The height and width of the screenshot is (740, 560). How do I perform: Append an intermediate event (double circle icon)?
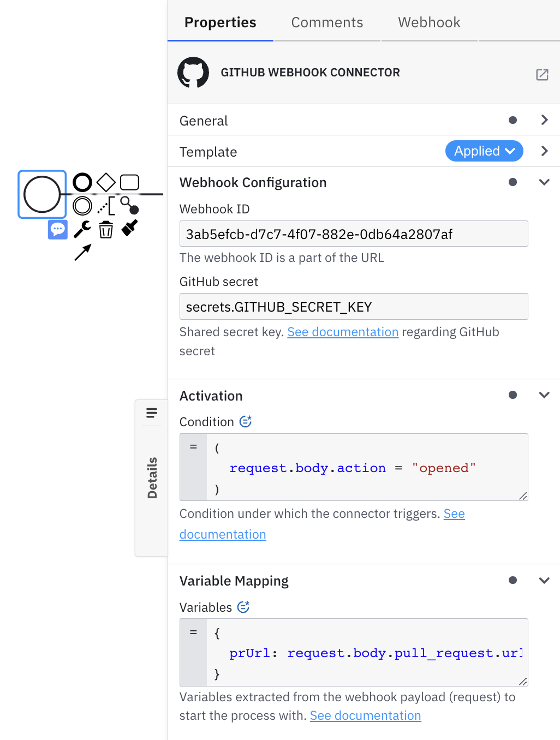point(82,206)
